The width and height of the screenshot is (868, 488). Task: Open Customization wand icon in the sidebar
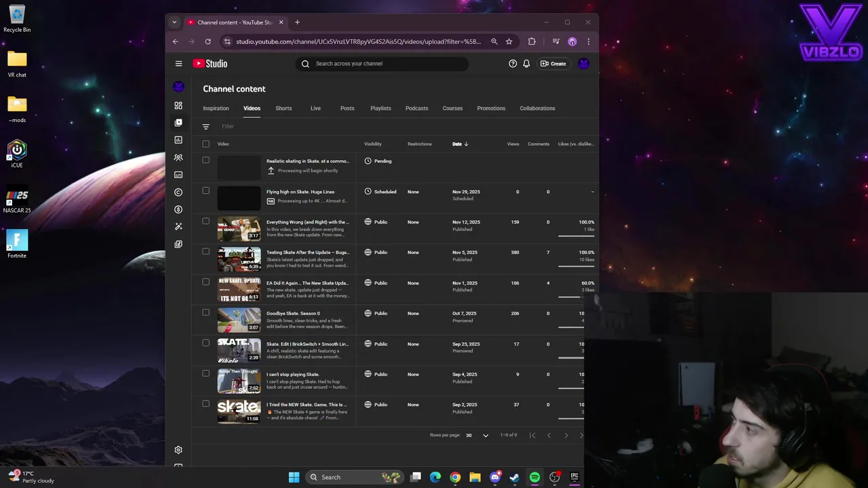click(178, 227)
